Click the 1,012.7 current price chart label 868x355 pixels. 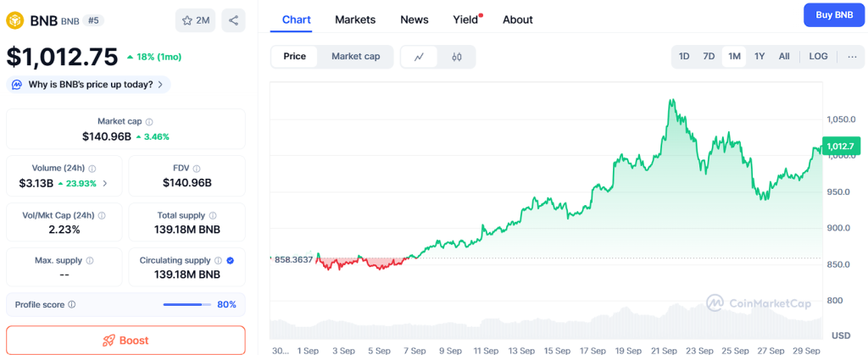[842, 146]
